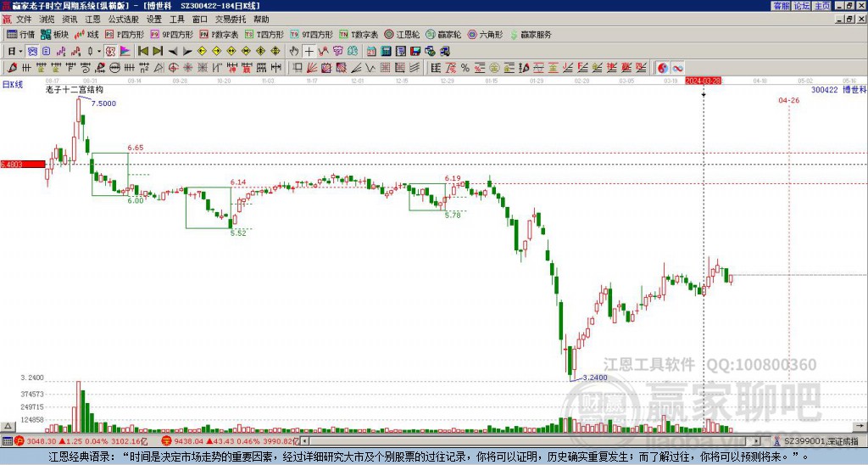Open the P数字表 tool
This screenshot has height=465, width=868.
click(219, 34)
